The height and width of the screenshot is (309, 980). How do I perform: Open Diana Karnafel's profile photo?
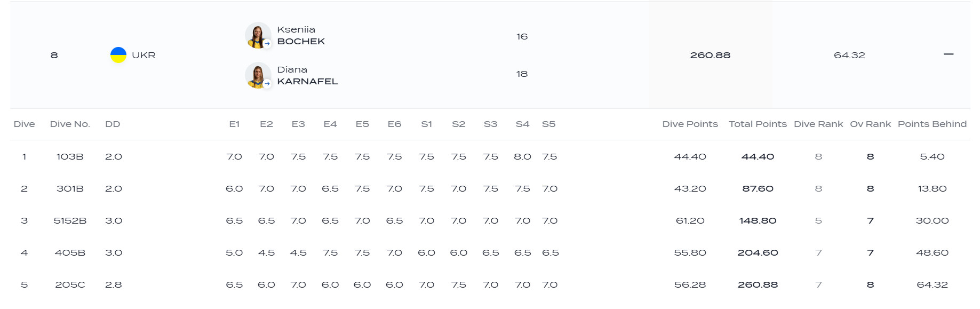tap(258, 75)
